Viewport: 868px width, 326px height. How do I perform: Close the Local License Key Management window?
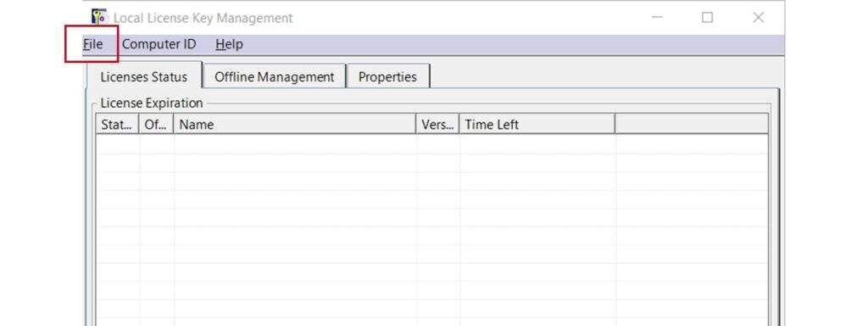[x=759, y=17]
